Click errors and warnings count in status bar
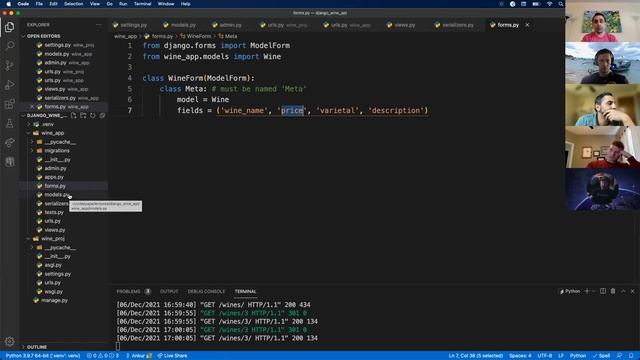This screenshot has height=360, width=640. pyautogui.click(x=103, y=356)
